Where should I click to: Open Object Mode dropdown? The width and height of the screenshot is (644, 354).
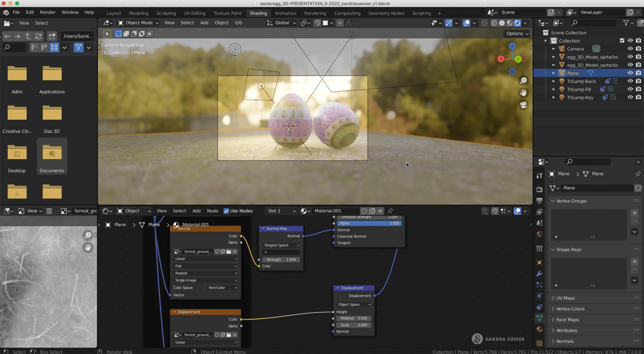coord(138,23)
